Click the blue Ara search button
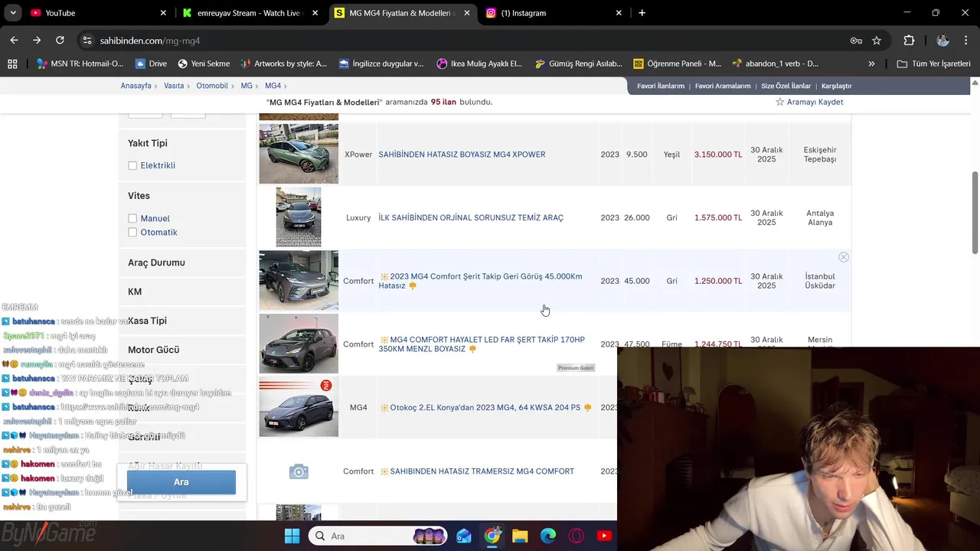The width and height of the screenshot is (980, 551). point(181,482)
